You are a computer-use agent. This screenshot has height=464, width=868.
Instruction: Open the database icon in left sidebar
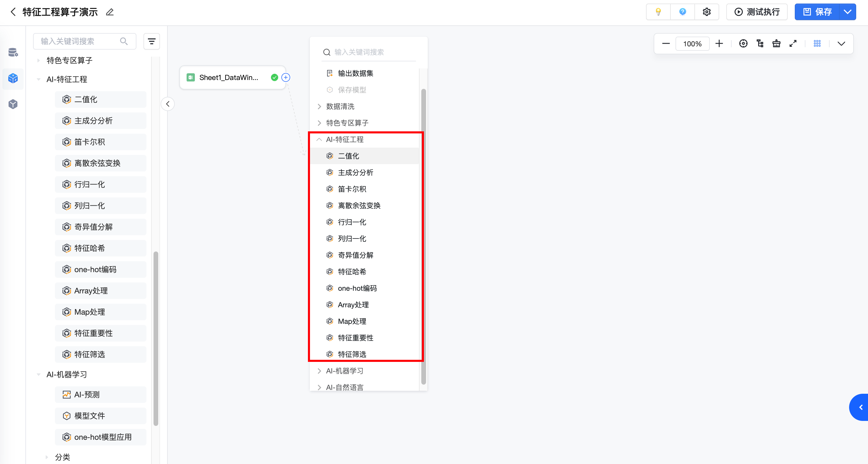pyautogui.click(x=13, y=52)
